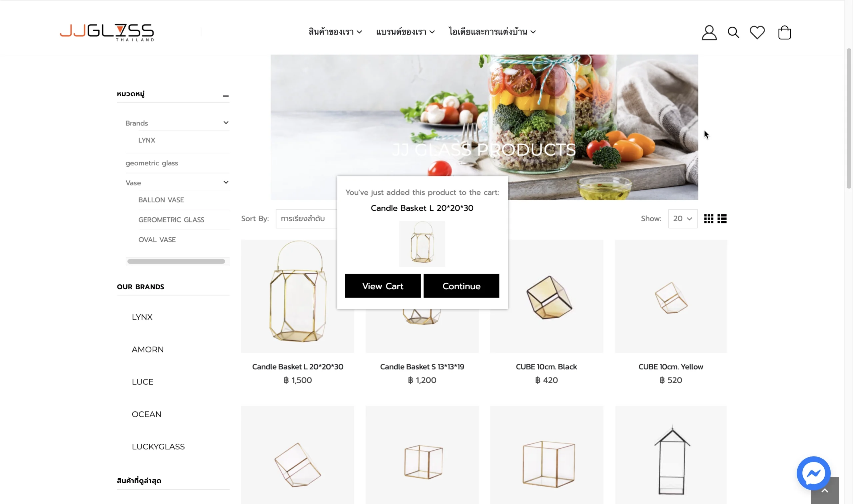Click the View Cart button
853x504 pixels.
tap(383, 286)
